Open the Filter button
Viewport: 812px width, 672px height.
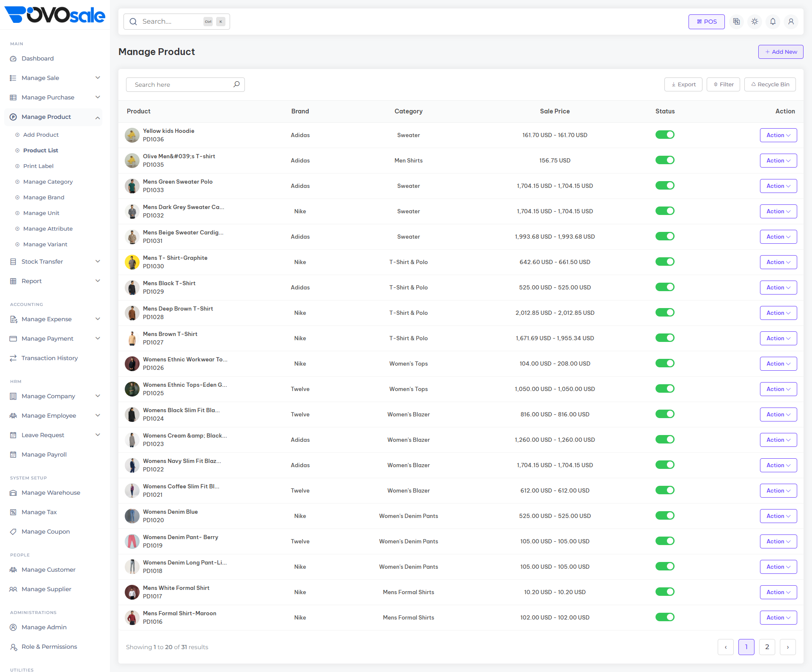point(723,84)
